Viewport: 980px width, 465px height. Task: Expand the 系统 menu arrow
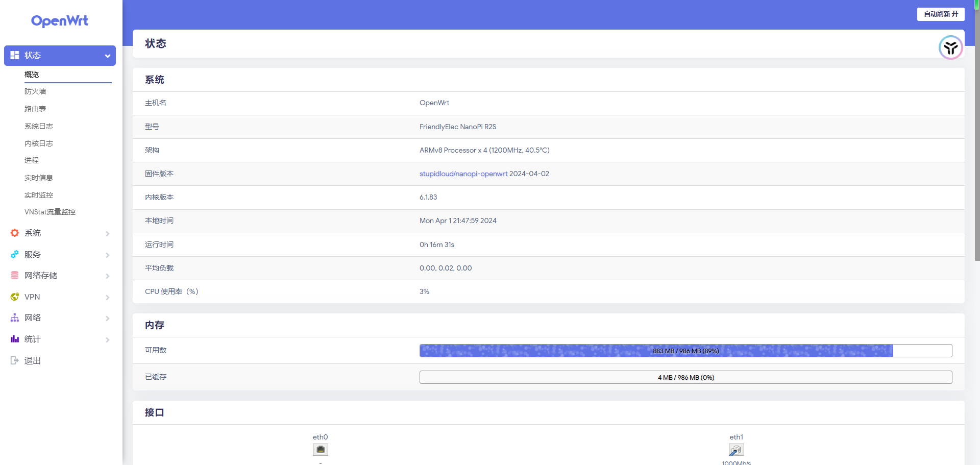point(108,233)
